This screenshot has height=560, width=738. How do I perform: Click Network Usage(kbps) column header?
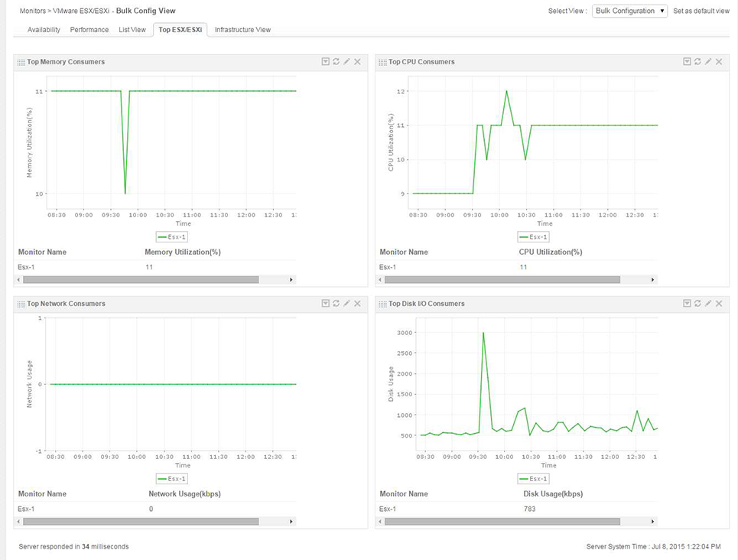click(x=184, y=493)
